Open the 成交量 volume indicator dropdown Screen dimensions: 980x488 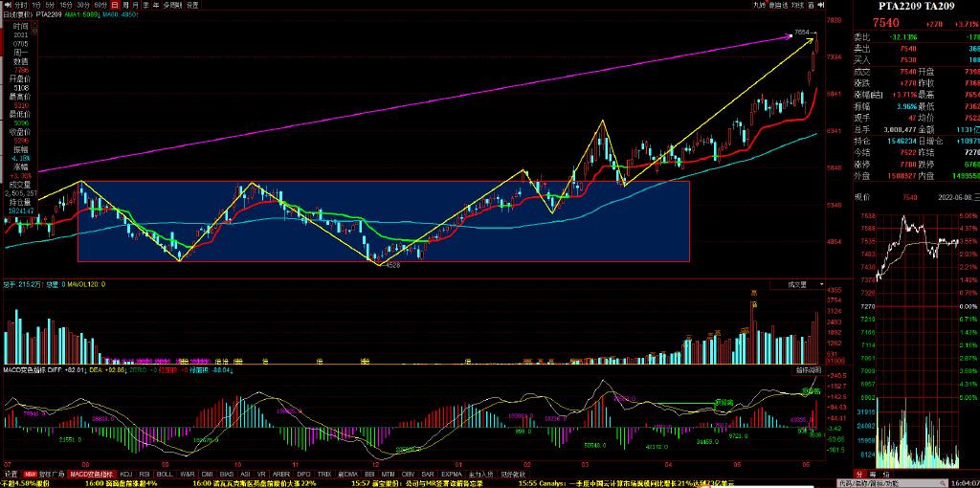click(x=797, y=284)
